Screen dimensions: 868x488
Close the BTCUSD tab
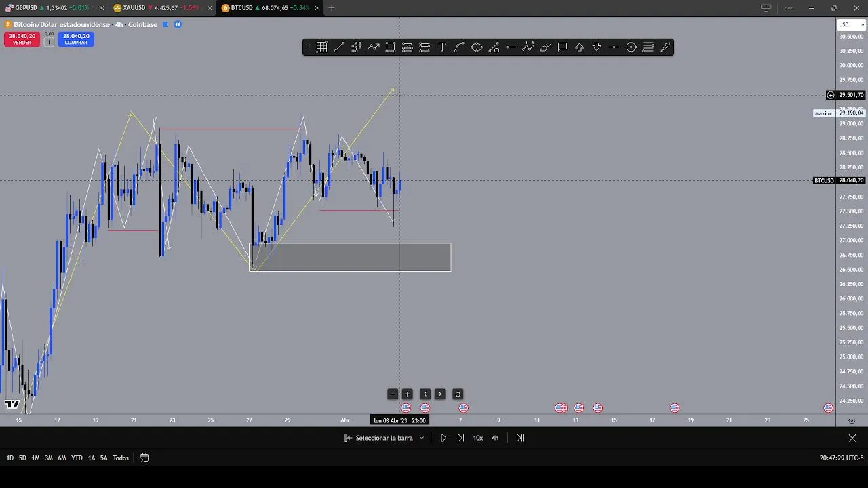[x=317, y=8]
